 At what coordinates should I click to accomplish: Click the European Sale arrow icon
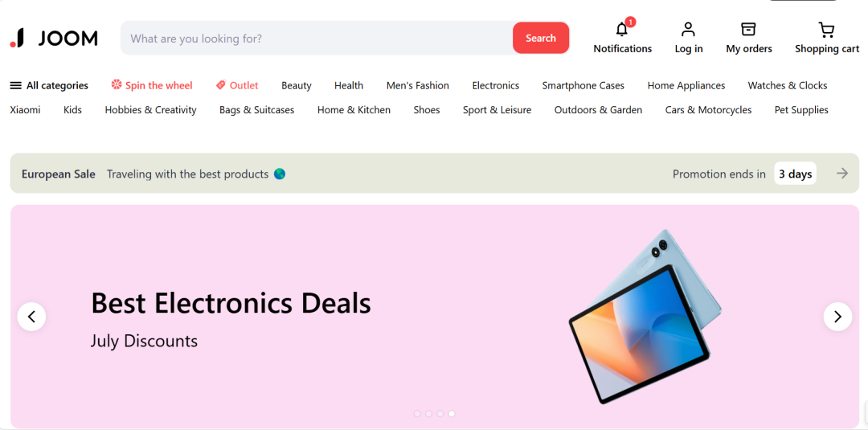pos(842,174)
